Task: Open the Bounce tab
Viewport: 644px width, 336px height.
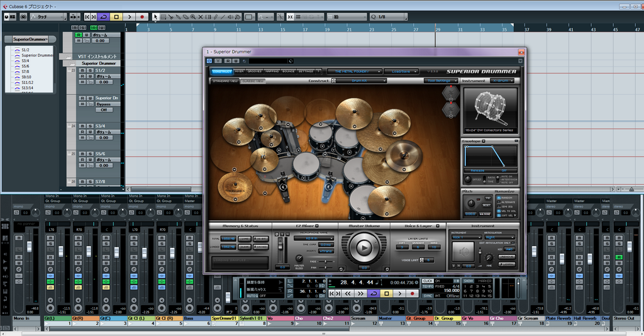Action: (288, 72)
